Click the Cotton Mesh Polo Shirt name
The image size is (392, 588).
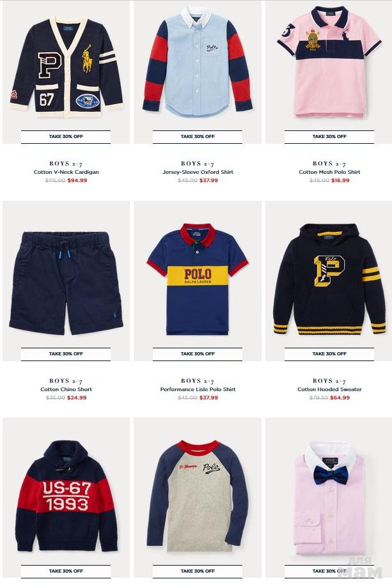click(329, 172)
